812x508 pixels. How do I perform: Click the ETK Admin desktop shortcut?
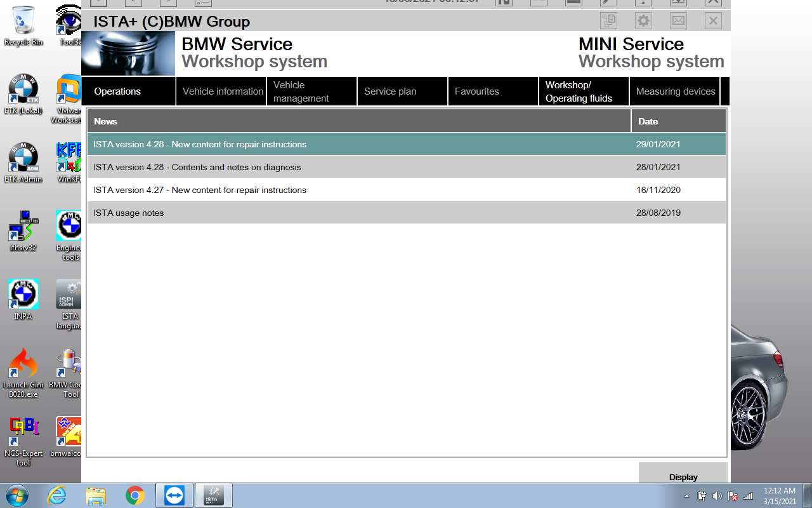tap(23, 163)
